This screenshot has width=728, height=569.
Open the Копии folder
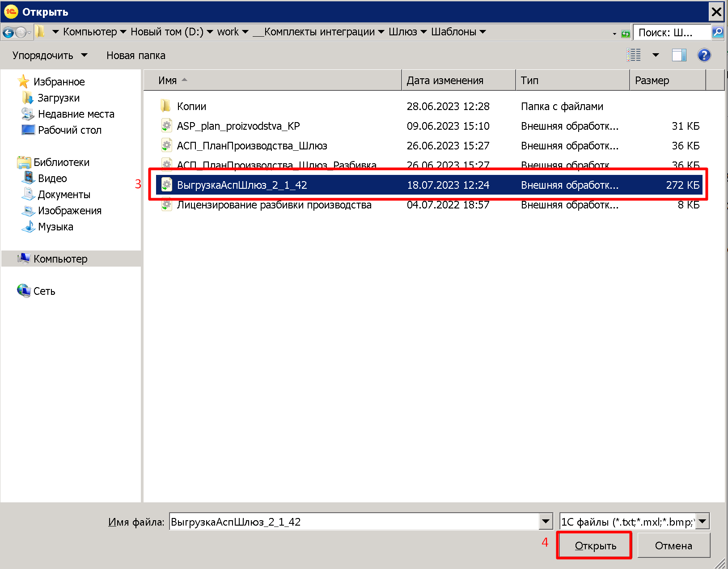pyautogui.click(x=191, y=106)
